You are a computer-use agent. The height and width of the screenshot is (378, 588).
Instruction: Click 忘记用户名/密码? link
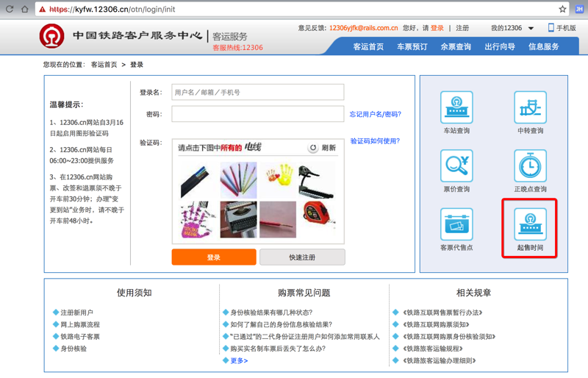pos(376,114)
